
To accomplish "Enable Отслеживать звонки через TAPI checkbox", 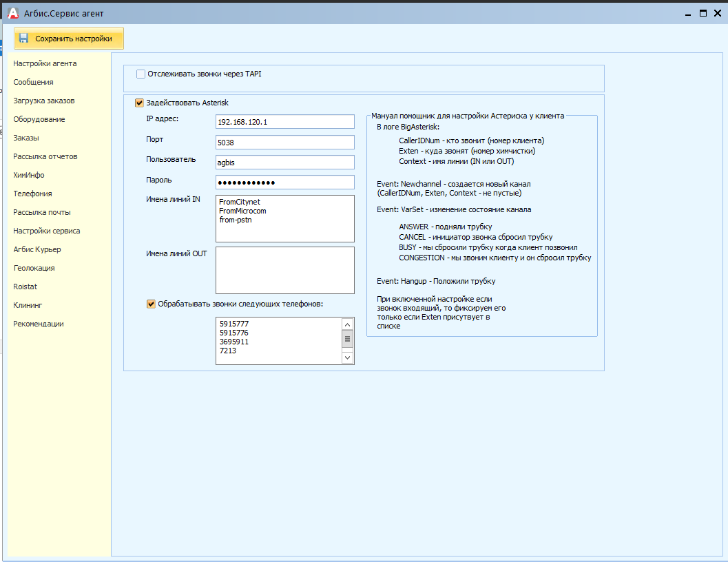I will coord(141,74).
